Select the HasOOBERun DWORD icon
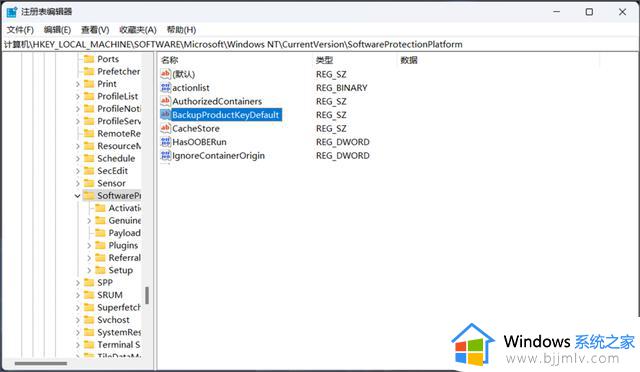The height and width of the screenshot is (372, 640). pyautogui.click(x=165, y=142)
